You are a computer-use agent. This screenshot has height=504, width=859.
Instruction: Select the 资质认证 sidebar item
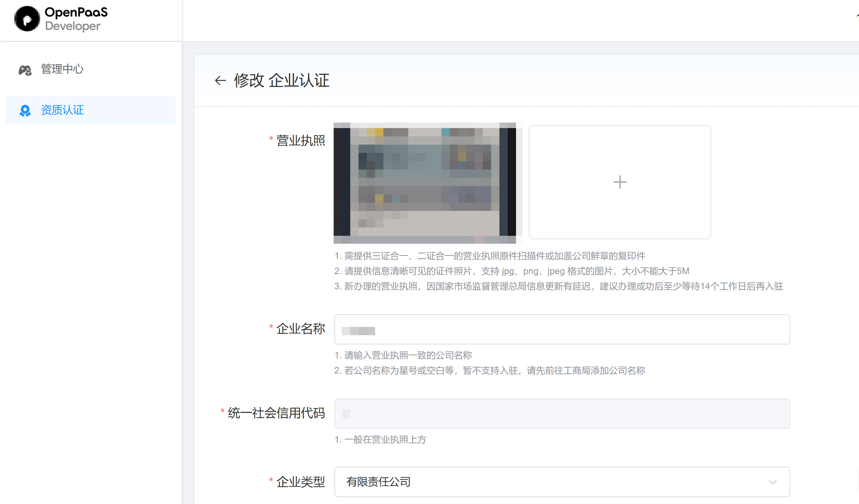[90, 110]
